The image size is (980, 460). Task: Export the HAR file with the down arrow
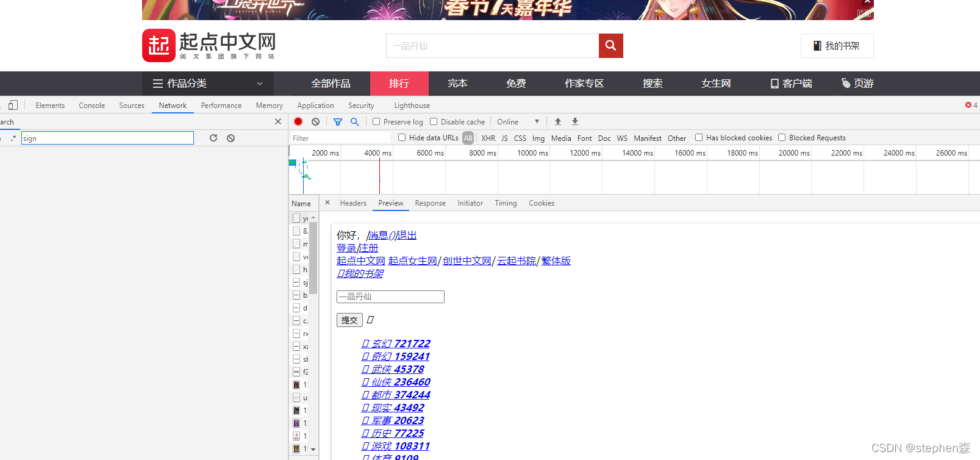(x=574, y=121)
